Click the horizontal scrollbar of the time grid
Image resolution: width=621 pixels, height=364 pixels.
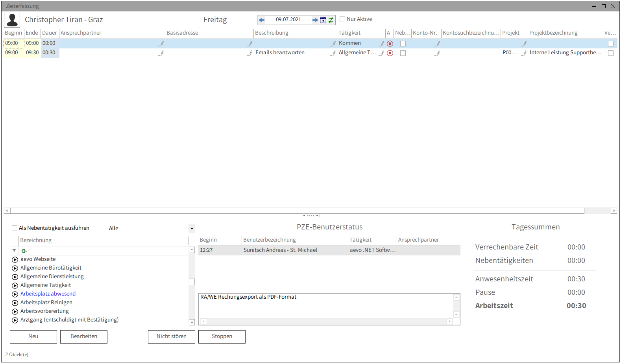[x=297, y=211]
